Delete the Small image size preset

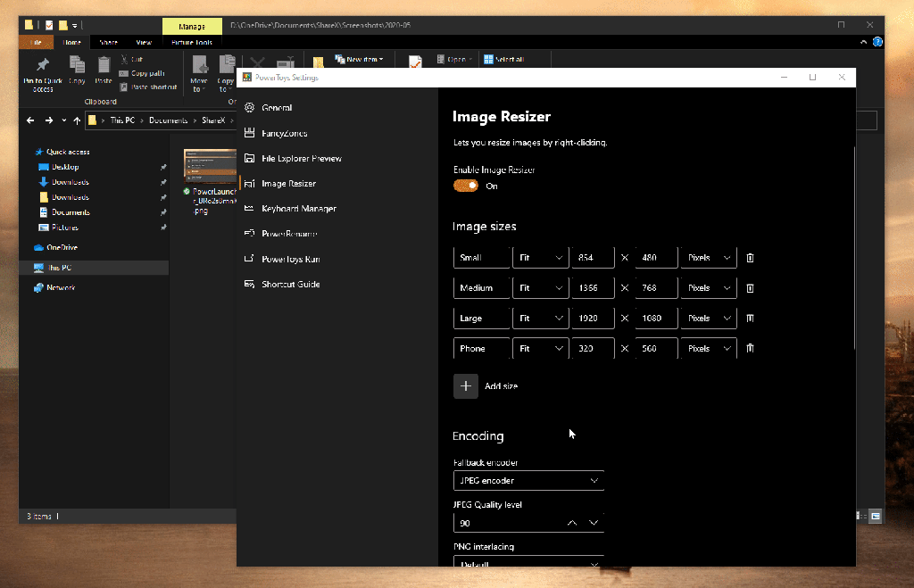[x=750, y=258]
